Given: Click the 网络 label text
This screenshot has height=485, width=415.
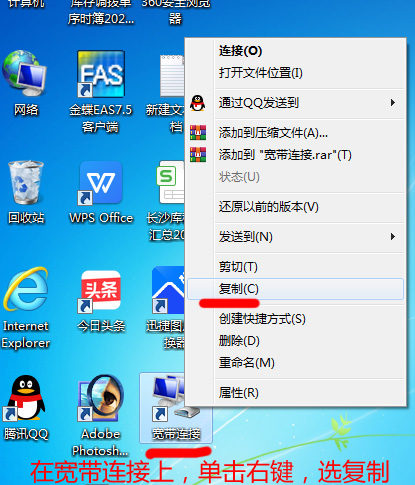Looking at the screenshot, I should 26,110.
